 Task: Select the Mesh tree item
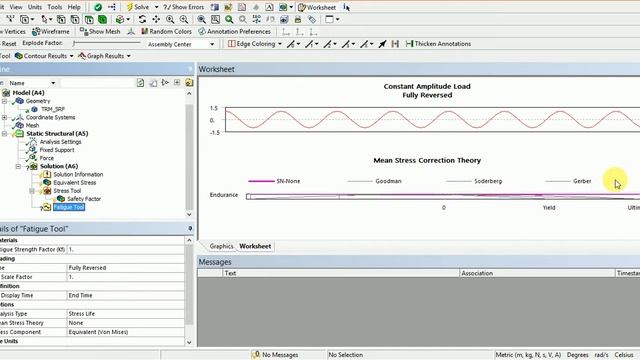click(x=32, y=125)
